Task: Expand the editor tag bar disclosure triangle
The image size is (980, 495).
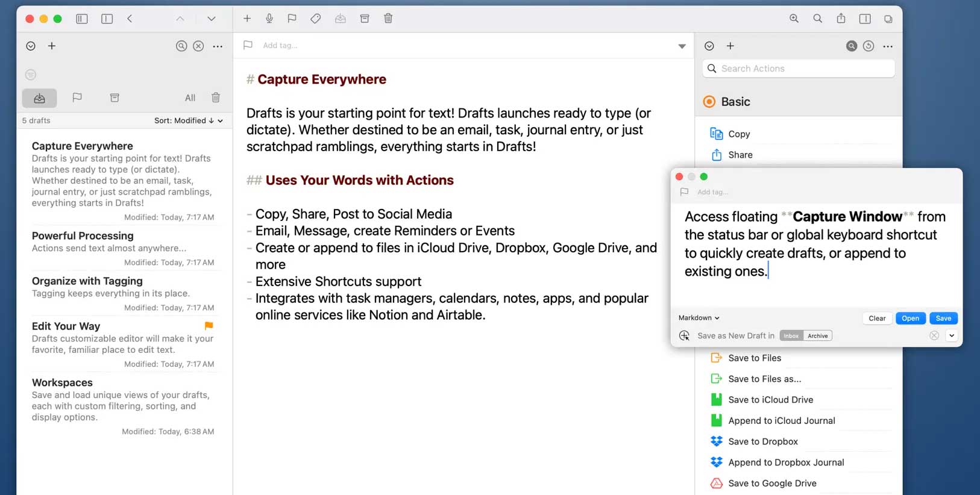Action: pyautogui.click(x=682, y=46)
